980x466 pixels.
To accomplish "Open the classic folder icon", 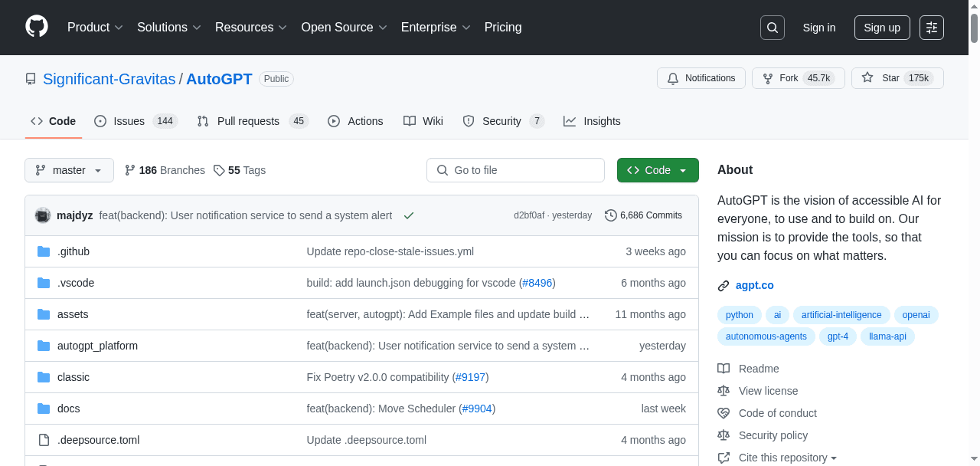I will click(44, 377).
